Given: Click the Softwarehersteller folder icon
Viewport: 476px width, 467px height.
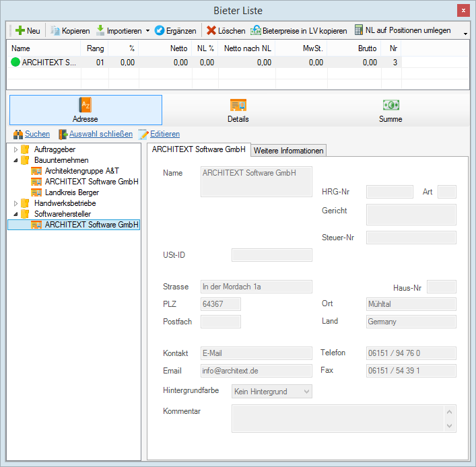Looking at the screenshot, I should click(25, 214).
